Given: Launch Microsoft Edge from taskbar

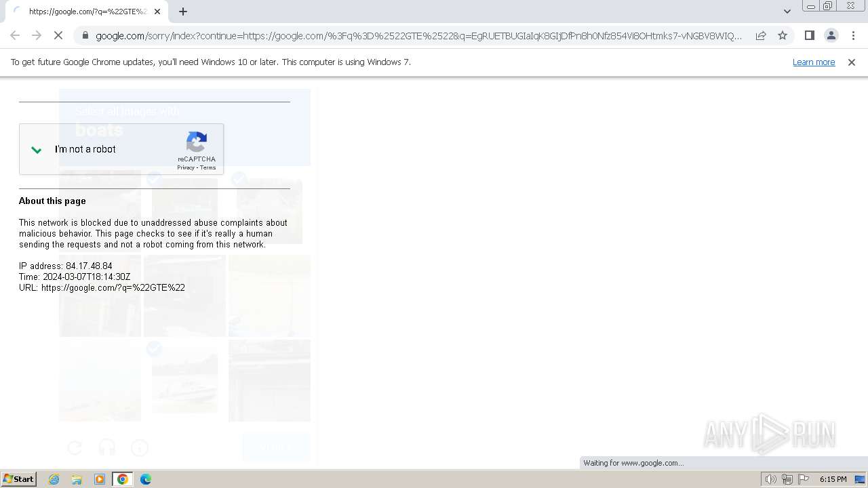Looking at the screenshot, I should pyautogui.click(x=146, y=479).
